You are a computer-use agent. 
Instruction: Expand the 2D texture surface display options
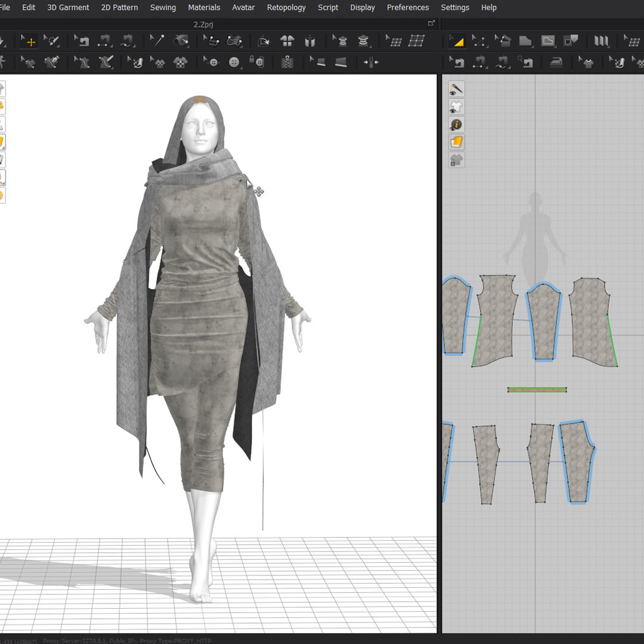tap(456, 142)
